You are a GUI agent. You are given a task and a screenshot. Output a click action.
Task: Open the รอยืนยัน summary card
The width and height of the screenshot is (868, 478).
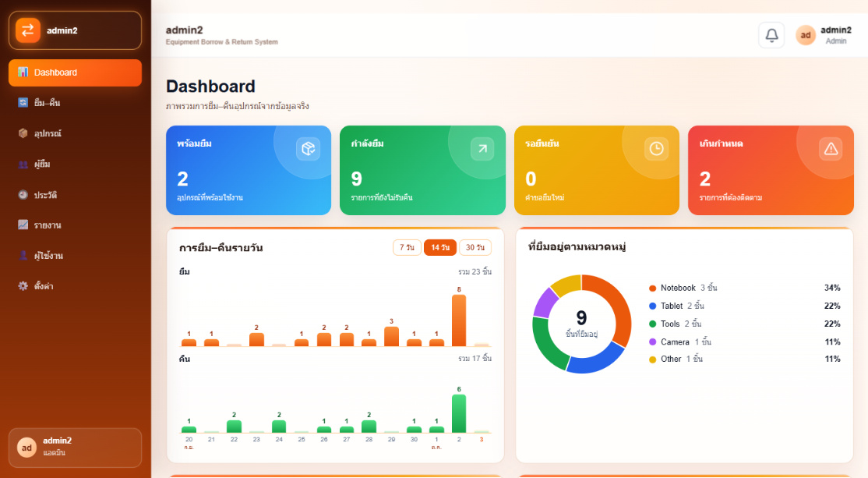(x=597, y=170)
